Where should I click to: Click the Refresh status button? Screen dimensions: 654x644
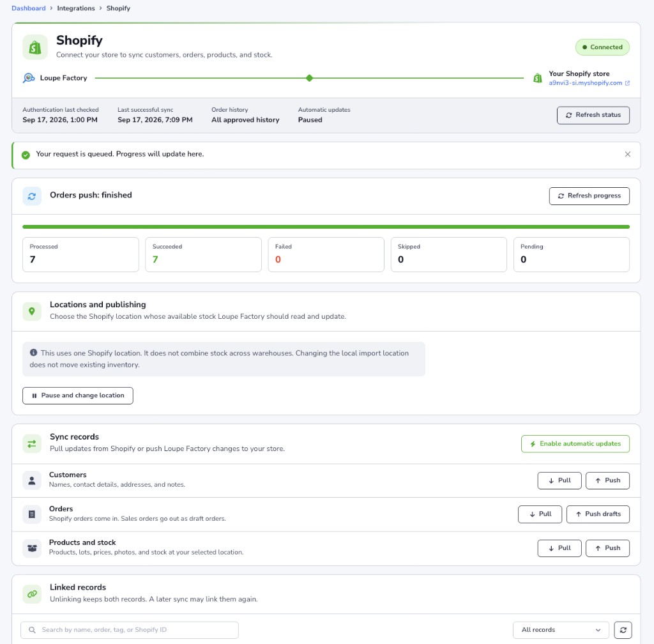point(593,115)
